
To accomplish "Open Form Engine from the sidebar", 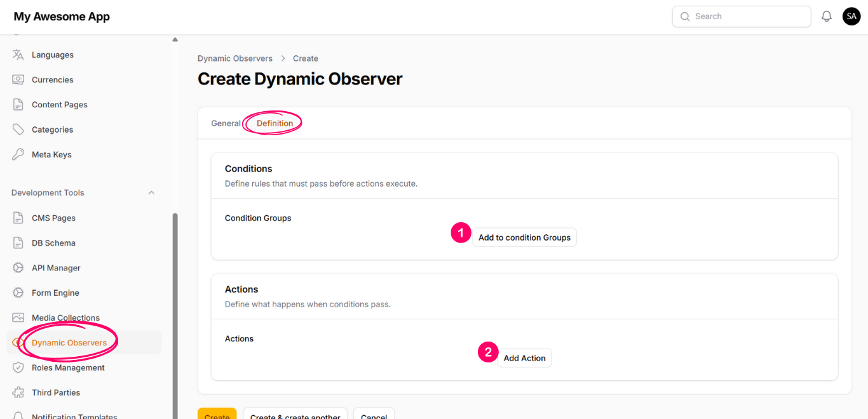I will (55, 293).
